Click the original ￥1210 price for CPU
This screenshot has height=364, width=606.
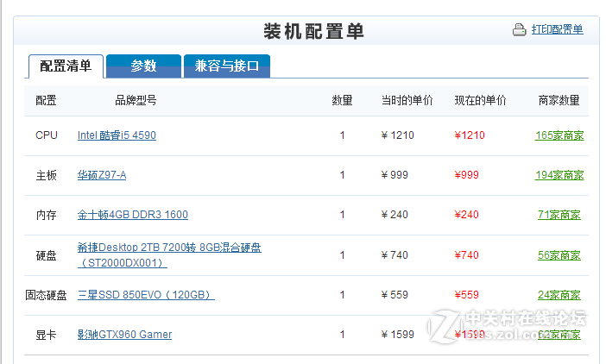(397, 135)
